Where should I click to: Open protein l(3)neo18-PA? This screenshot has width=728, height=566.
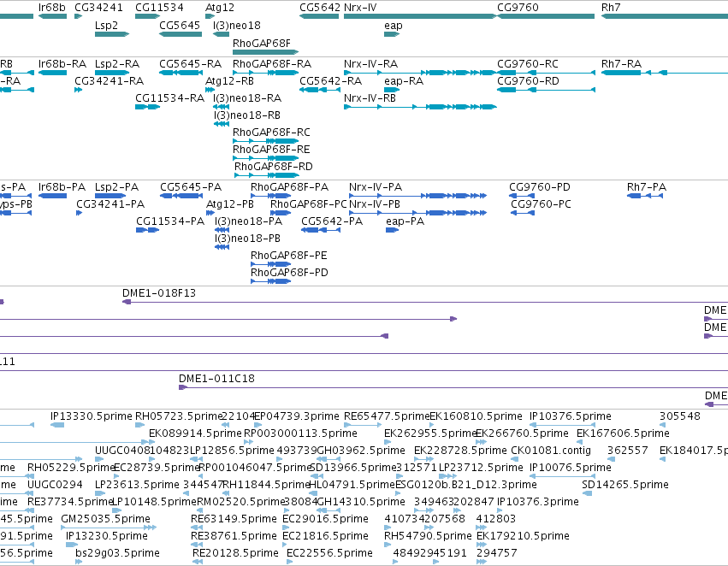click(x=248, y=221)
